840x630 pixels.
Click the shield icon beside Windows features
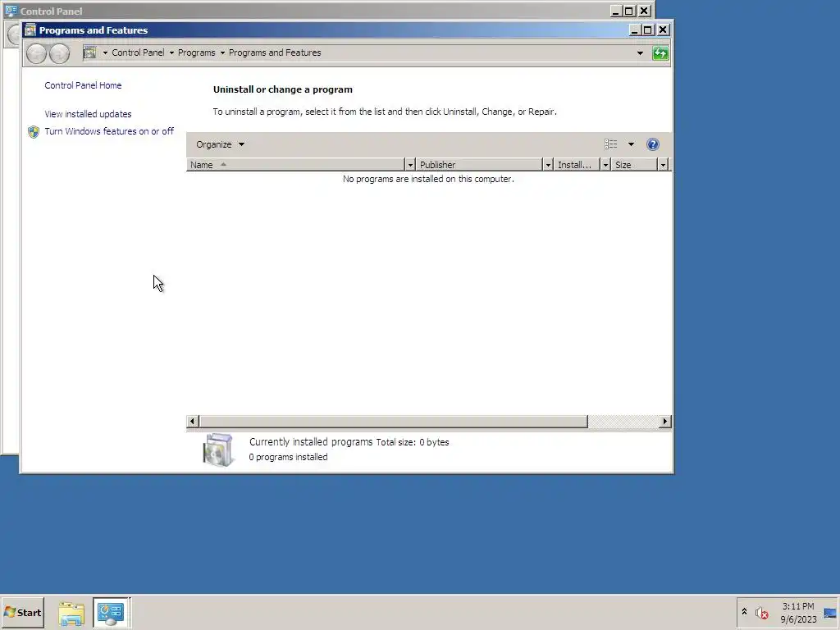pos(33,132)
